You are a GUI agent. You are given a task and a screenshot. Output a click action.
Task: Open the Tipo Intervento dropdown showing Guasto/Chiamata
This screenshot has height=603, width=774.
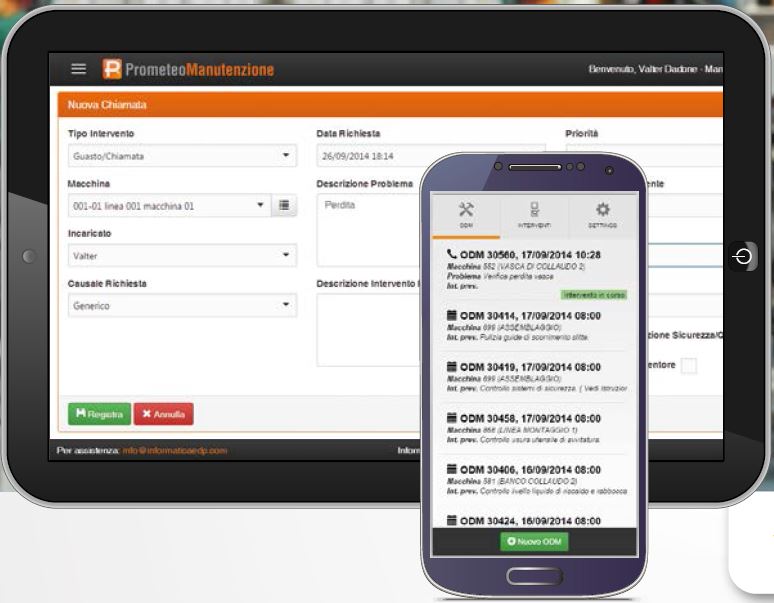(x=182, y=156)
